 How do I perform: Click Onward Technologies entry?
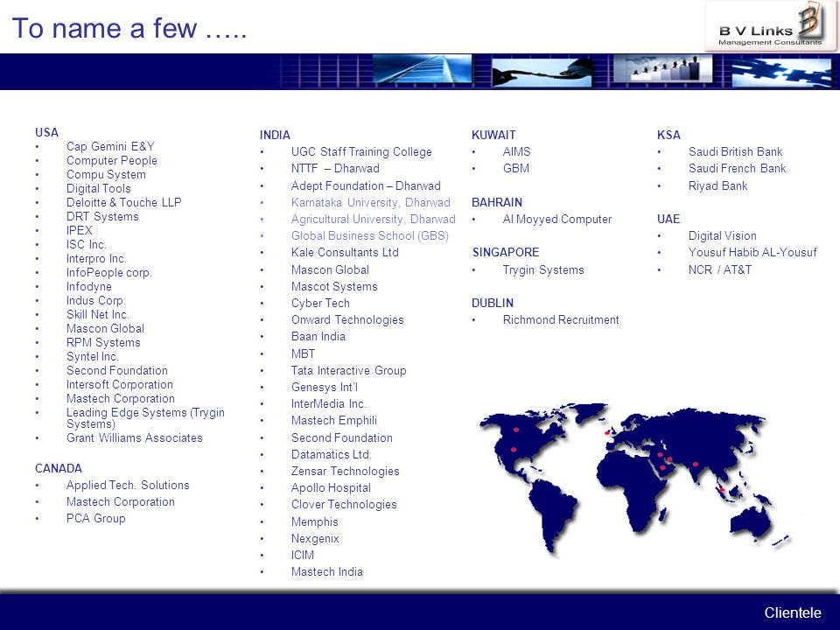click(x=347, y=320)
